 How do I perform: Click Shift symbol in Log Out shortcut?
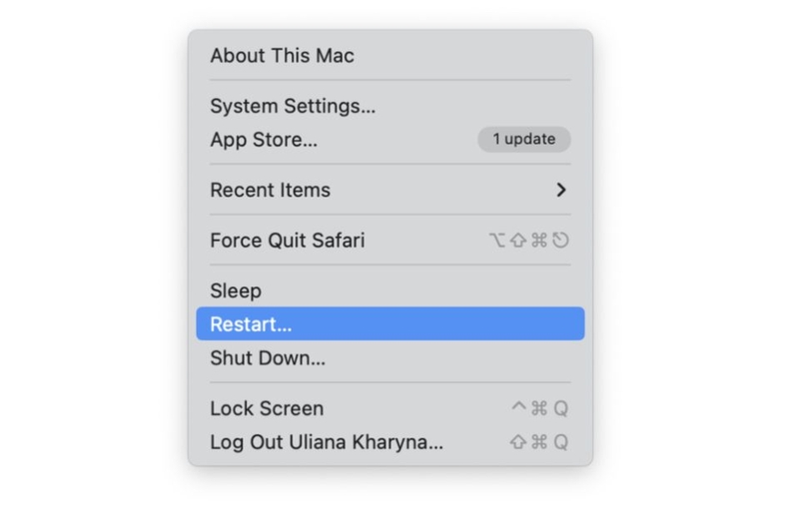click(518, 442)
